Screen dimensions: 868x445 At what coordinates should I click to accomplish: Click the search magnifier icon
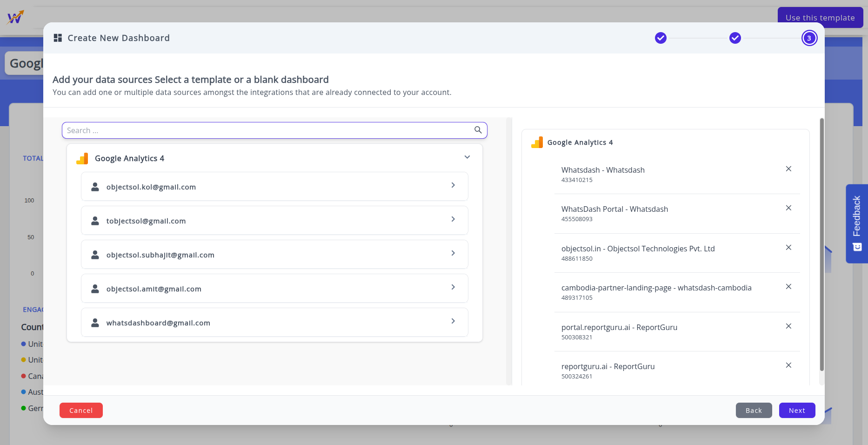pyautogui.click(x=478, y=130)
